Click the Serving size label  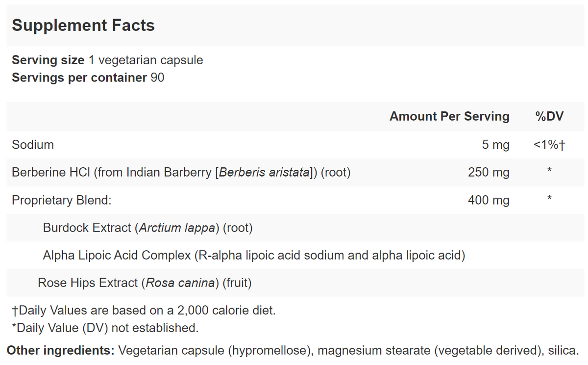48,60
